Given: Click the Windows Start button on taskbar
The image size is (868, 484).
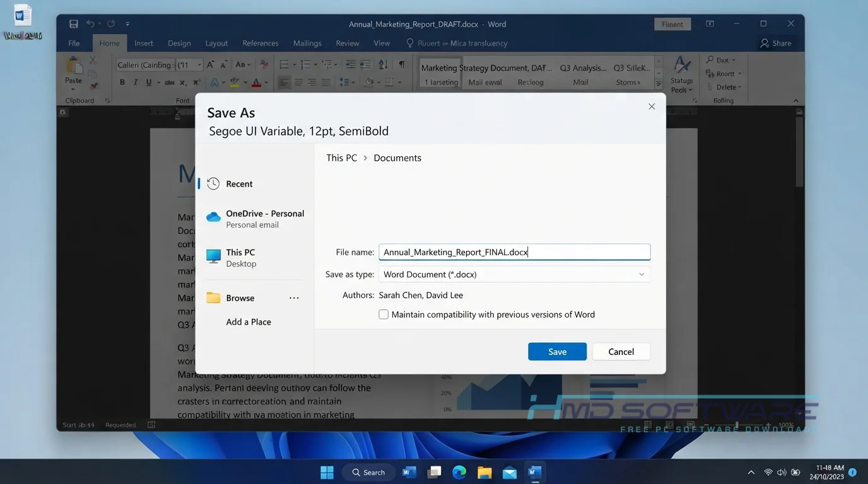Looking at the screenshot, I should pos(327,472).
